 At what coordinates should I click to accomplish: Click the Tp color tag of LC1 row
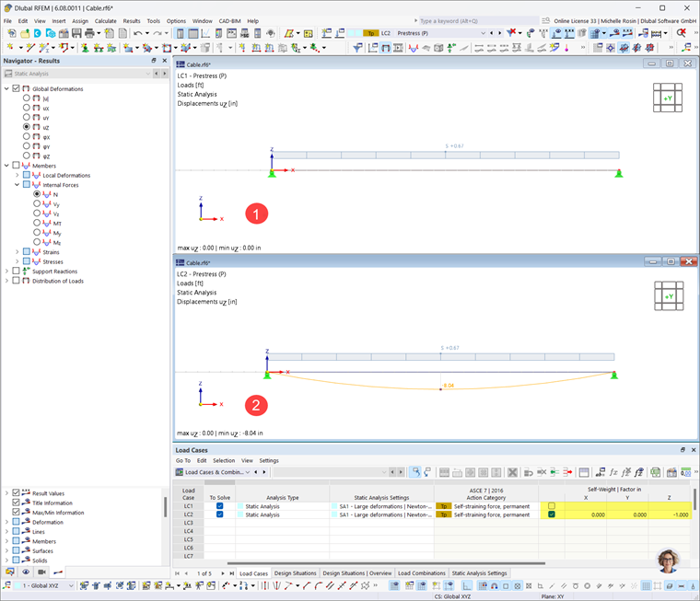coord(444,506)
